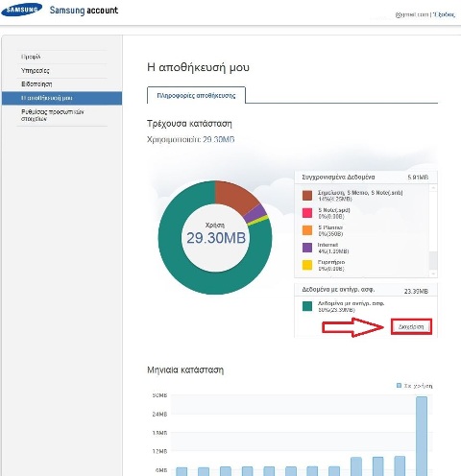Image resolution: width=461 pixels, height=476 pixels.
Task: Click the Σε χρήση legend marker
Action: coord(399,386)
